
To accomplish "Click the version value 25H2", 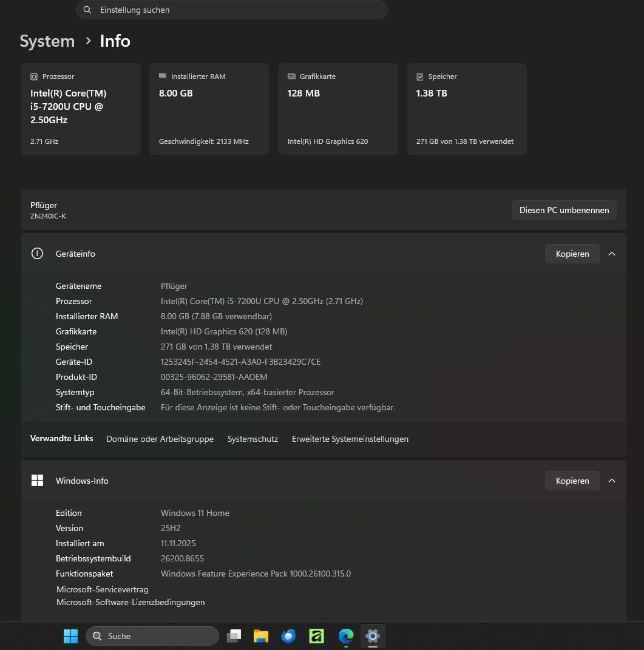I will (x=171, y=528).
